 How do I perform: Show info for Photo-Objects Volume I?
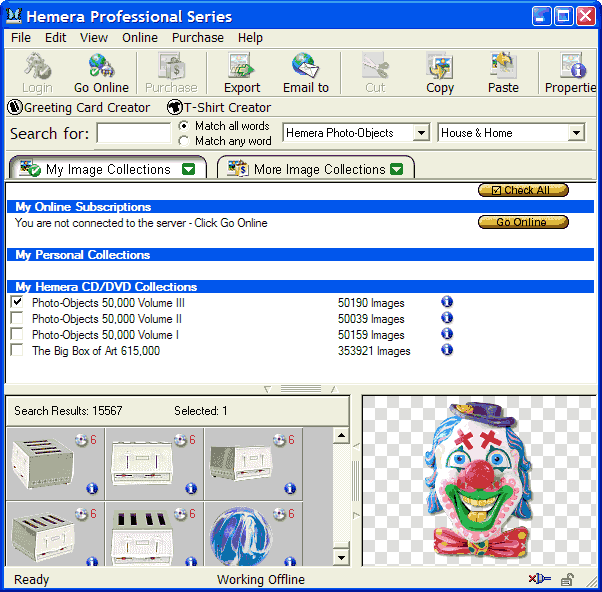tap(447, 334)
